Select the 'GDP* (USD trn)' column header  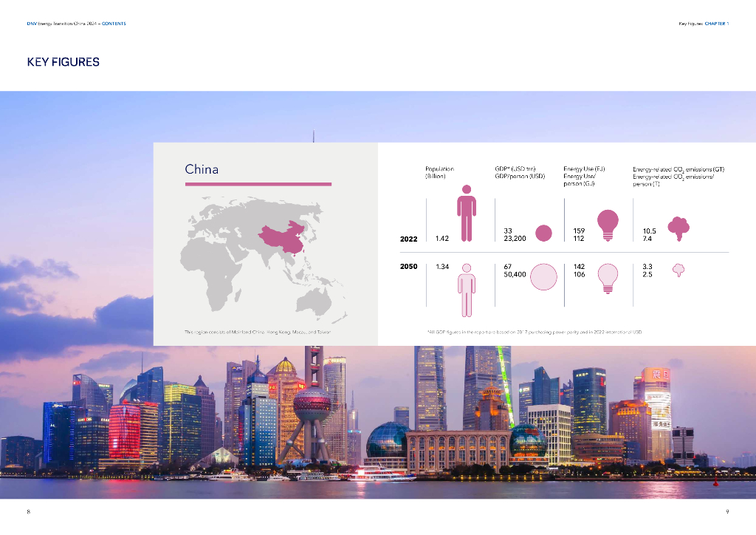coord(515,168)
